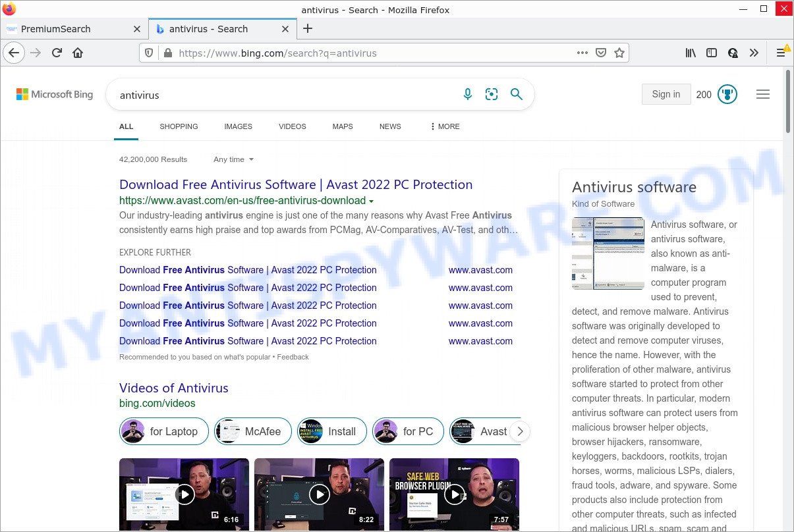
Task: Filter videos by Avast chip
Action: [x=485, y=431]
